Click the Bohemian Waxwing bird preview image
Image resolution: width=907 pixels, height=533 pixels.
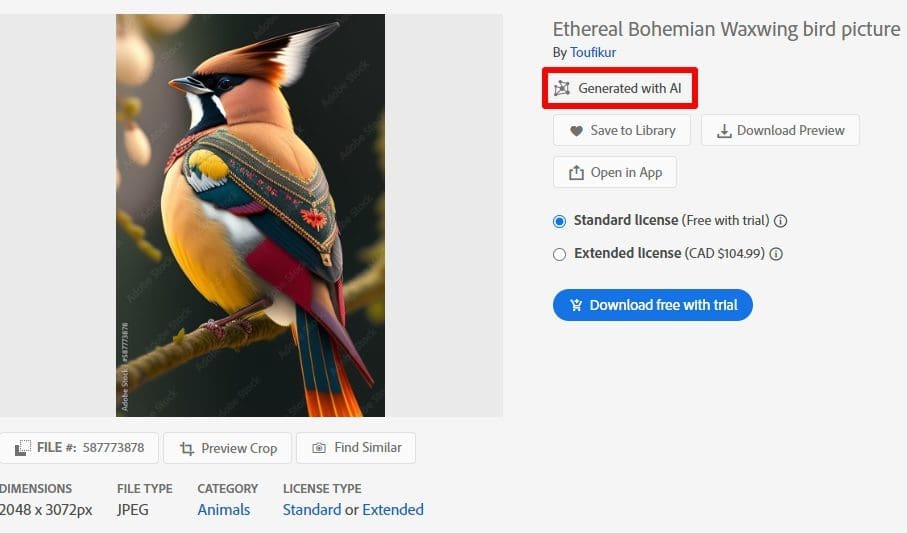tap(250, 215)
